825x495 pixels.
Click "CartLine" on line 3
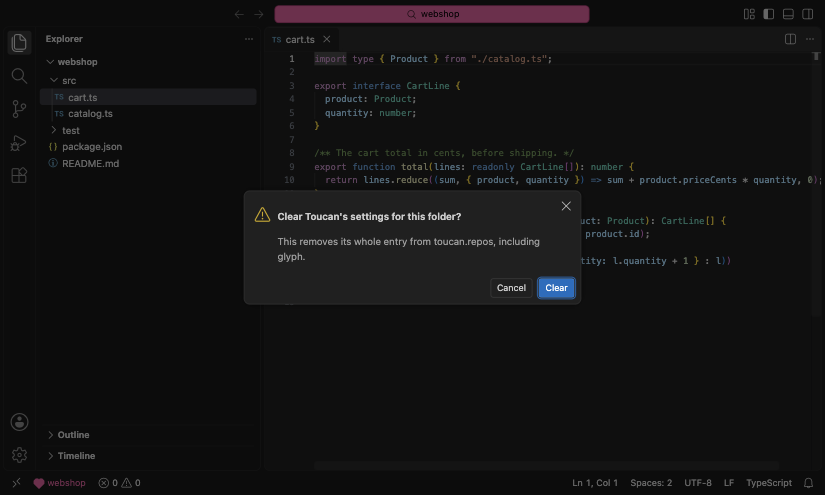[x=428, y=86]
